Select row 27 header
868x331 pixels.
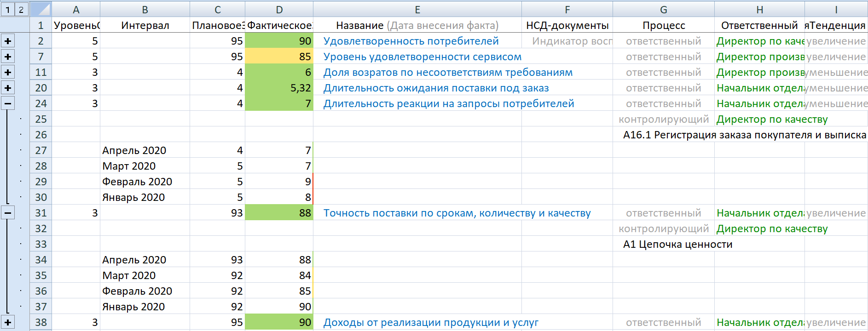[41, 150]
